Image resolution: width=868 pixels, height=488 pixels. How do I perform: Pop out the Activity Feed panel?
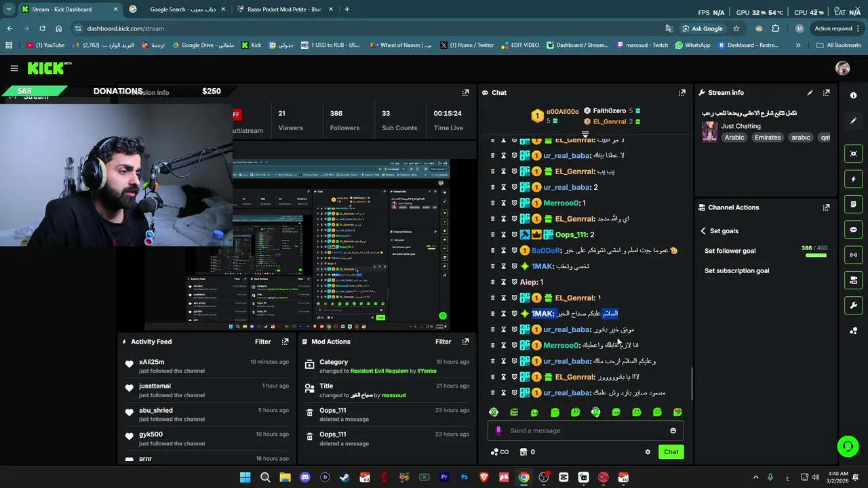285,342
